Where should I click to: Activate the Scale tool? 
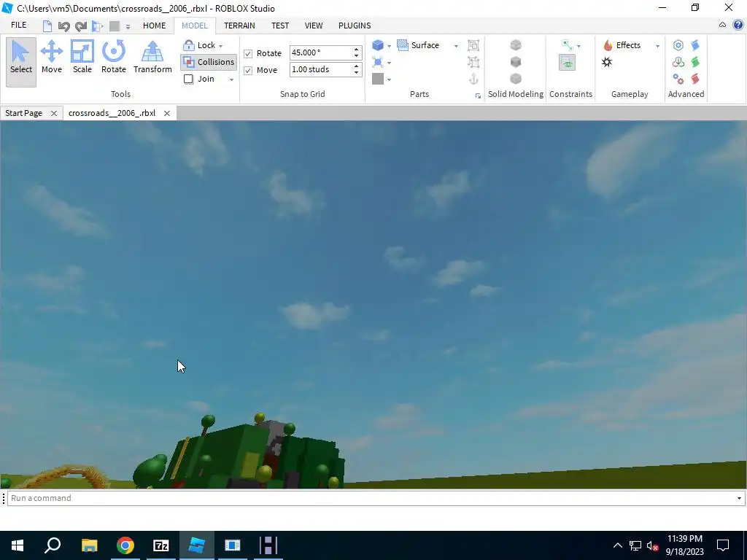point(82,57)
